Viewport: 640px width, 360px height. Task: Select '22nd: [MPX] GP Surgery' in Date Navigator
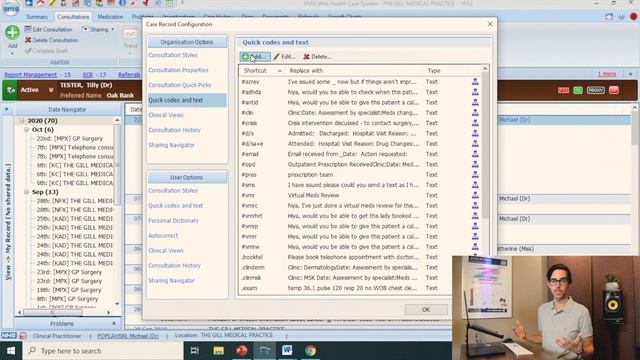(69, 139)
